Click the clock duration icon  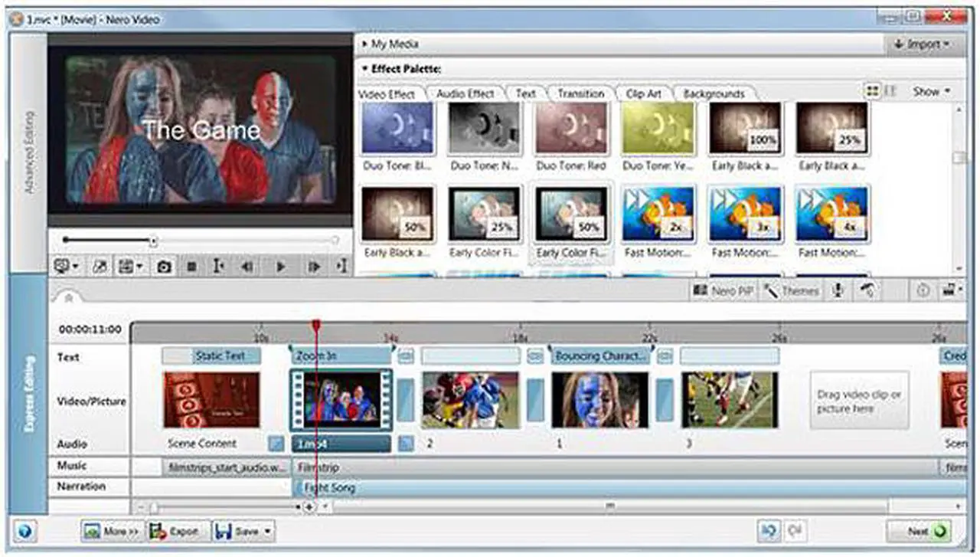tap(923, 291)
